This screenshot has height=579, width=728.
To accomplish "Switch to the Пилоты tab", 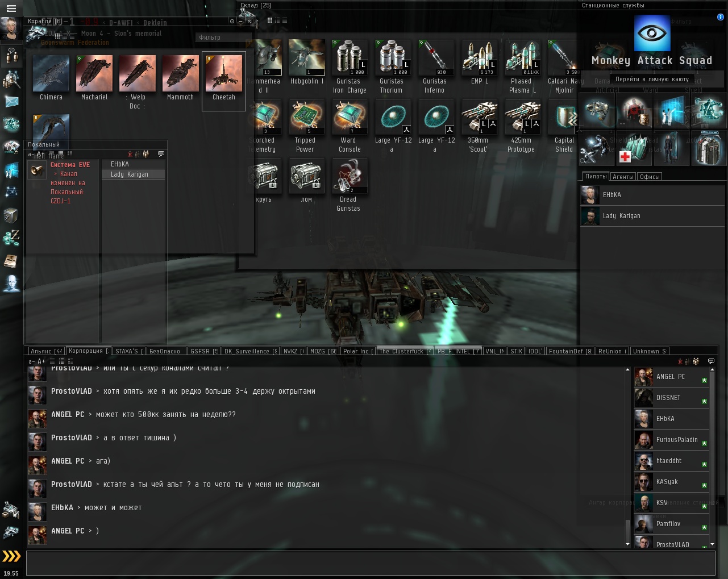I will [596, 177].
